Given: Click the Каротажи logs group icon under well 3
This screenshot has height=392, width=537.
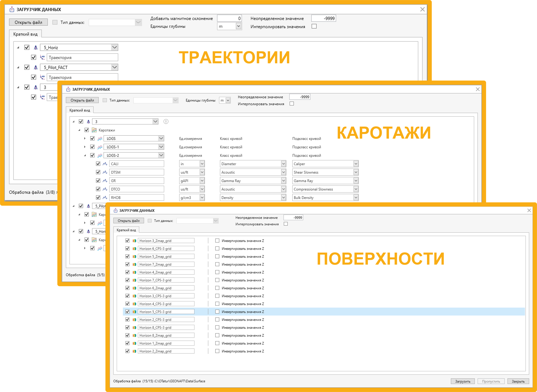Looking at the screenshot, I should pyautogui.click(x=94, y=130).
